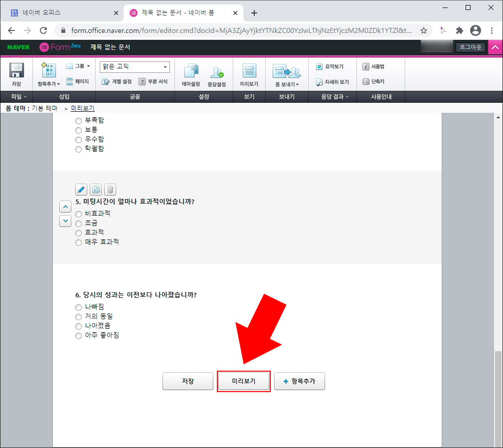This screenshot has height=448, width=503.
Task: Select the 비효과적 radio option
Action: click(x=78, y=214)
